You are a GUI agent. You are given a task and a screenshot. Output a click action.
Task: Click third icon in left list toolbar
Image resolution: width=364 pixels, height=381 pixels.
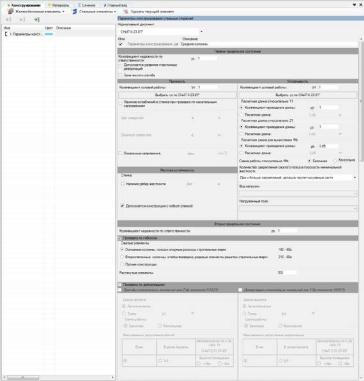pyautogui.click(x=36, y=20)
